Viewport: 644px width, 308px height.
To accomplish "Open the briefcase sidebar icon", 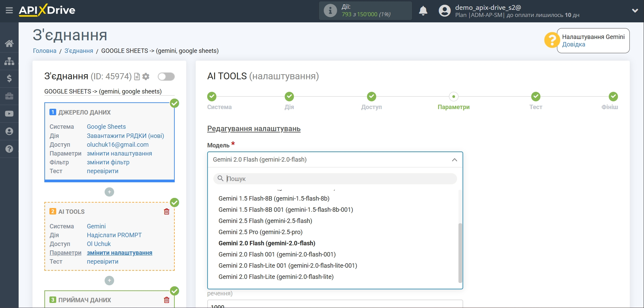I will click(x=9, y=96).
